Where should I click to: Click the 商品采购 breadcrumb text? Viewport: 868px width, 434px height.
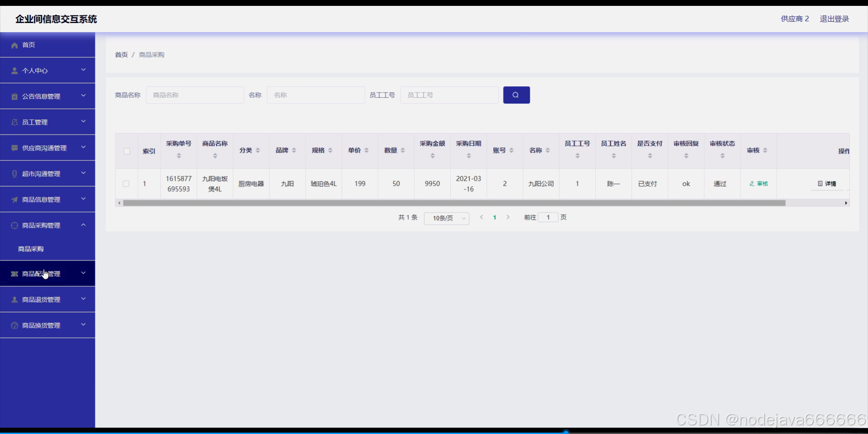[x=151, y=55]
